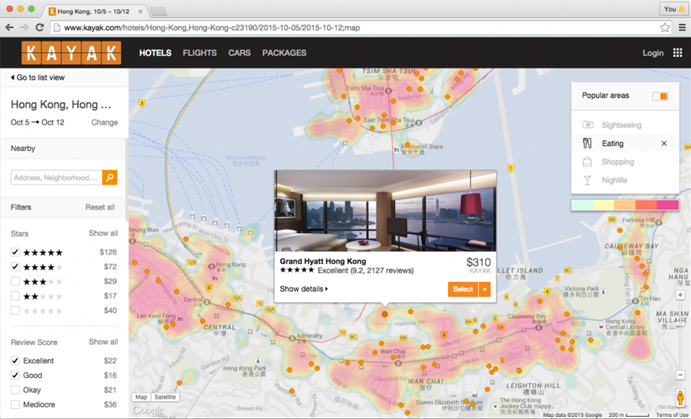Open the apps grid icon beside Login
691x419 pixels.
(x=677, y=53)
